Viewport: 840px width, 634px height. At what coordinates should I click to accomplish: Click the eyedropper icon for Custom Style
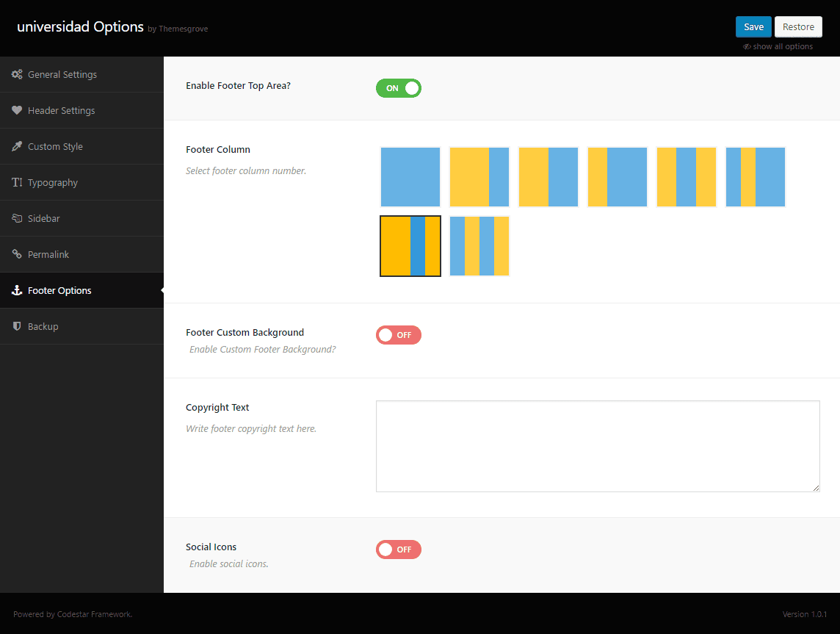[x=17, y=147]
